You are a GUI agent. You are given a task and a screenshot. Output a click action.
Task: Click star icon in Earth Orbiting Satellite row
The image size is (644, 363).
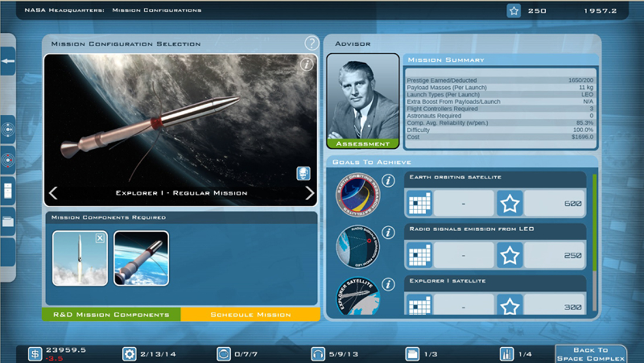tap(510, 203)
